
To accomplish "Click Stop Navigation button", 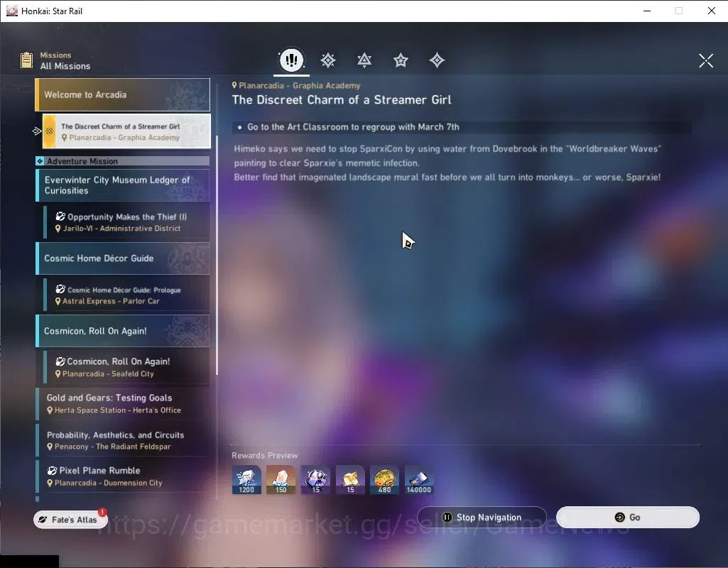I will point(482,518).
